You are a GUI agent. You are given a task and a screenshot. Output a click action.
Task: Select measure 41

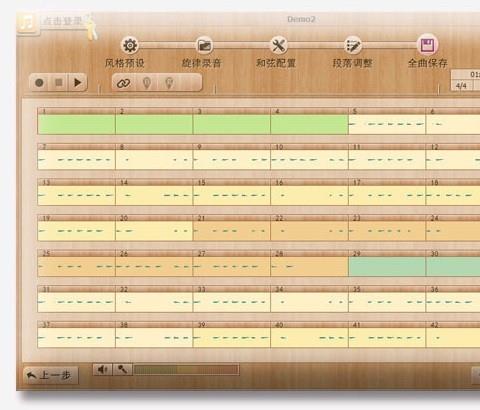[x=387, y=338]
